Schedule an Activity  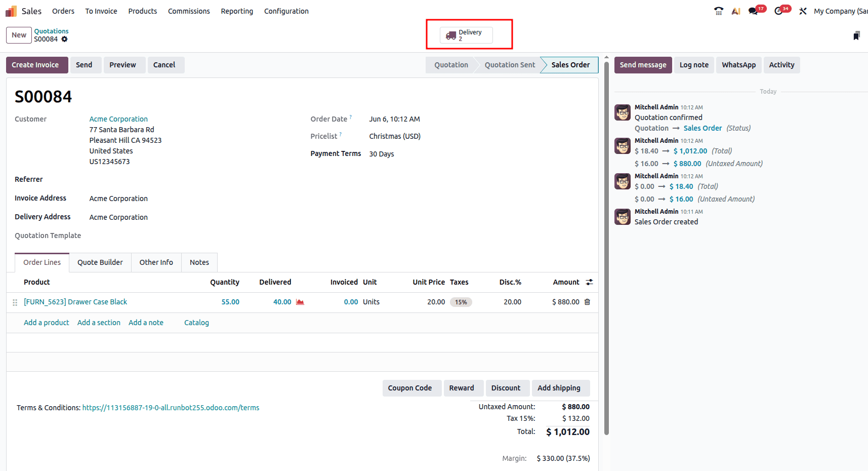point(781,65)
